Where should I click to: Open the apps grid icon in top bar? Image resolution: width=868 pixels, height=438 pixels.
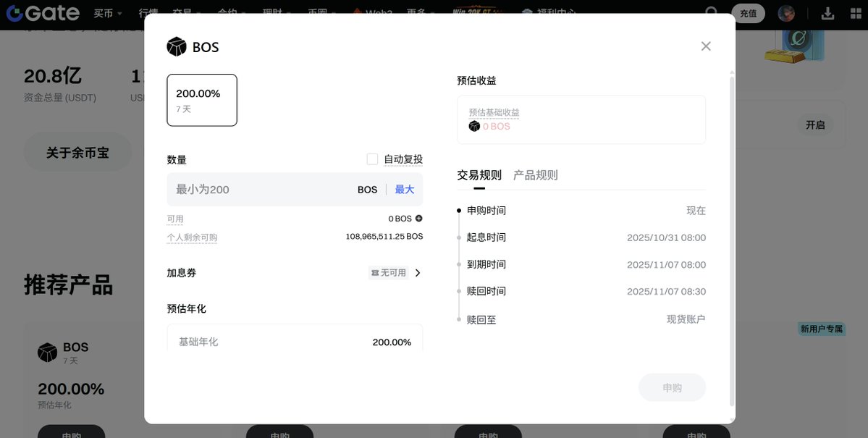coord(856,13)
